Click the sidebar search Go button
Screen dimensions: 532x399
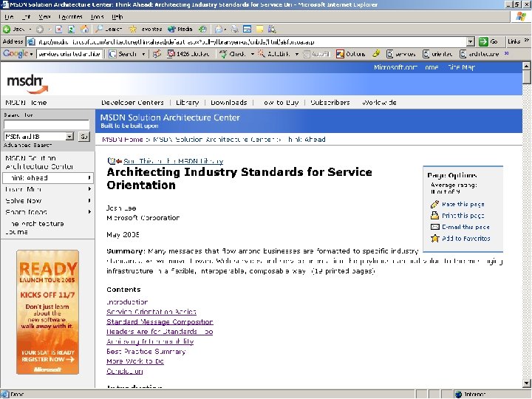tap(83, 137)
